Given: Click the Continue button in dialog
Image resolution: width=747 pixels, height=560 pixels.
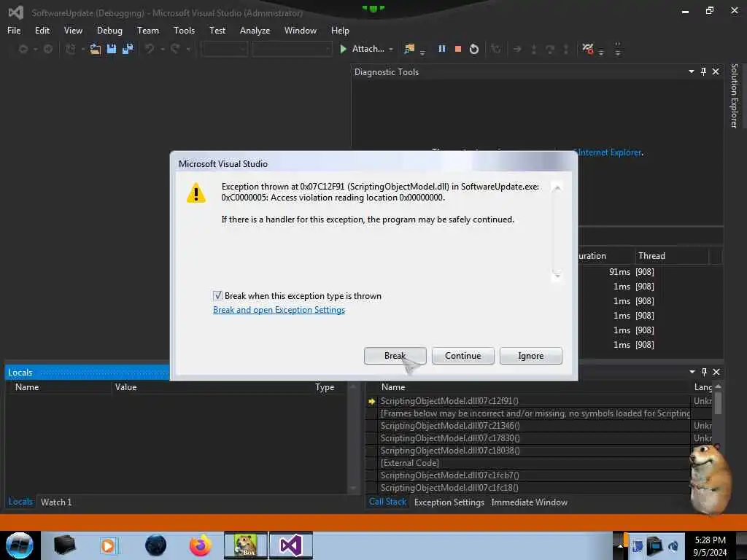Looking at the screenshot, I should pyautogui.click(x=462, y=356).
